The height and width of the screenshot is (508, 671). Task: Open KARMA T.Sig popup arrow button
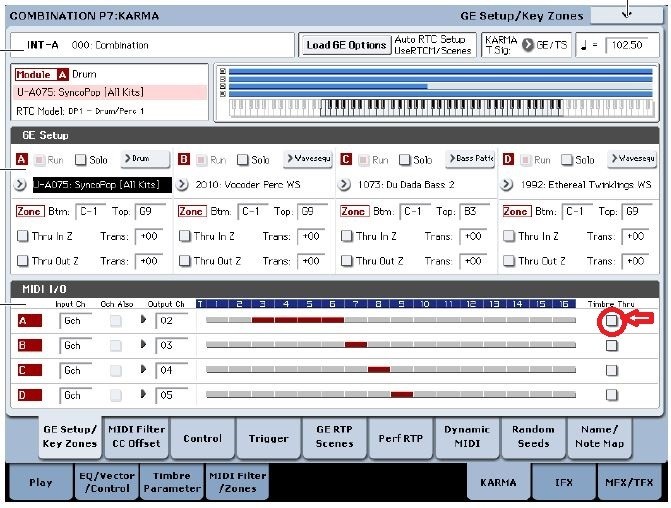click(528, 45)
